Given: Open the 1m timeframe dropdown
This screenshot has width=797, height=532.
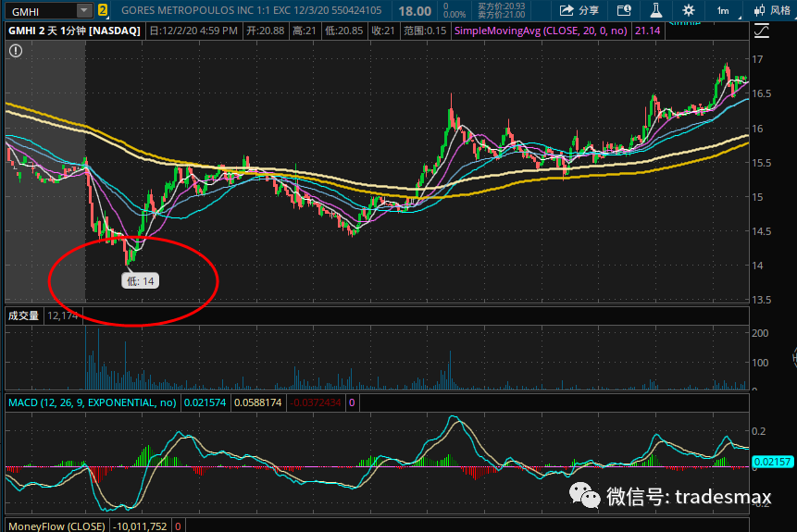Looking at the screenshot, I should [723, 10].
